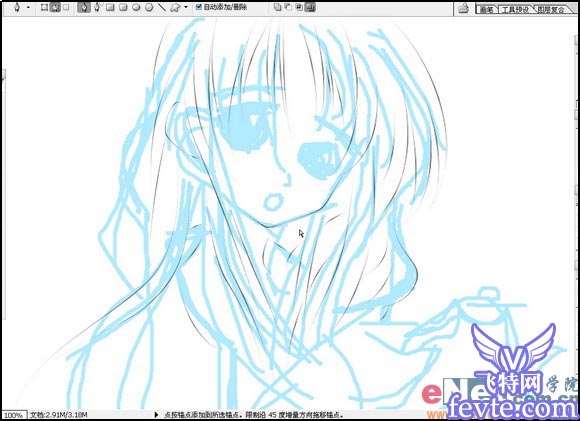Enable Exclude overlapping path areas mode

(x=310, y=7)
